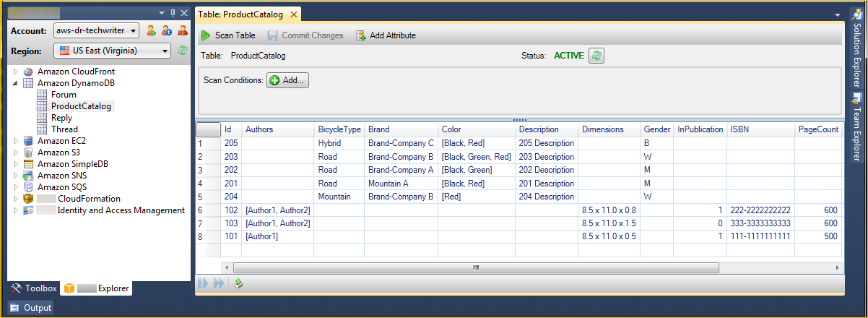The image size is (868, 318).
Task: Refresh table status next to ACTIVE
Action: click(596, 56)
